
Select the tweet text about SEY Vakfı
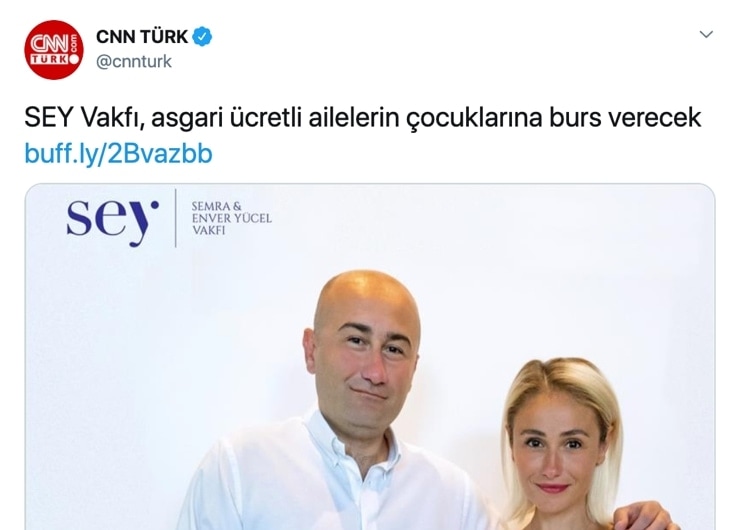click(362, 118)
